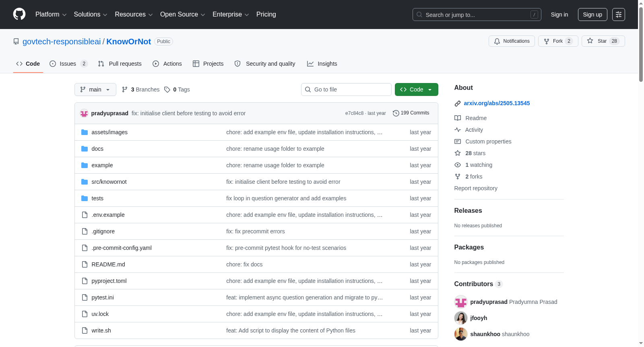The height and width of the screenshot is (347, 644).
Task: Open the Insights tab
Action: 322,64
